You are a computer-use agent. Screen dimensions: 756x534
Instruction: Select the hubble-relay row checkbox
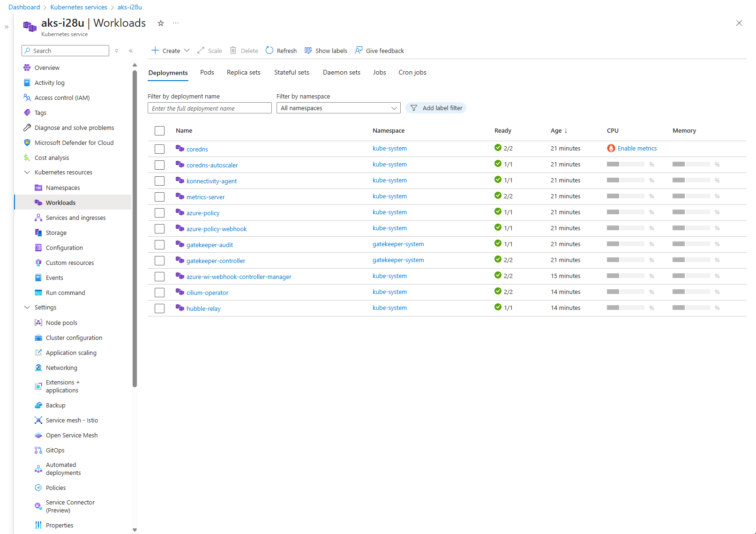(160, 308)
